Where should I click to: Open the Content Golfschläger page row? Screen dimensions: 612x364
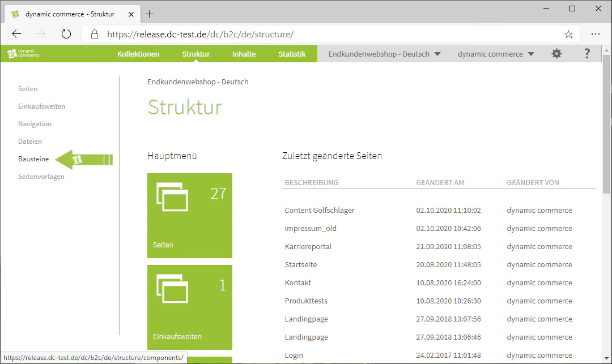[x=439, y=211]
